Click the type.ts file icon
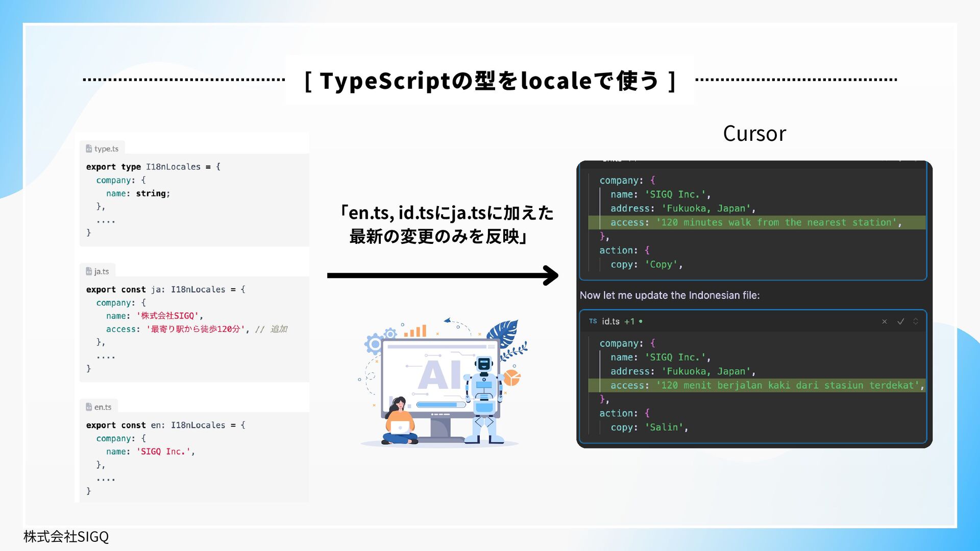The image size is (980, 551). tap(89, 149)
